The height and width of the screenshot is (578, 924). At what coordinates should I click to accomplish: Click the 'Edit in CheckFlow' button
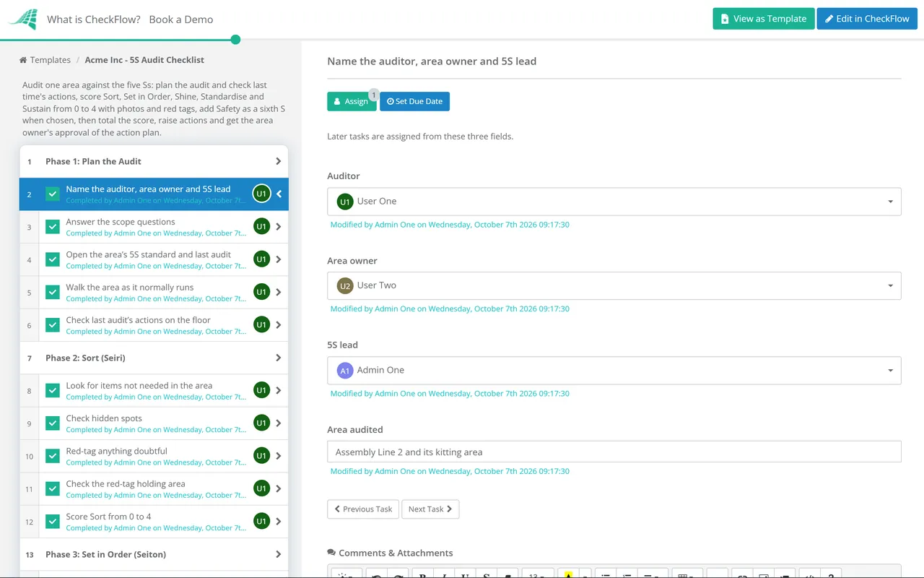(867, 19)
